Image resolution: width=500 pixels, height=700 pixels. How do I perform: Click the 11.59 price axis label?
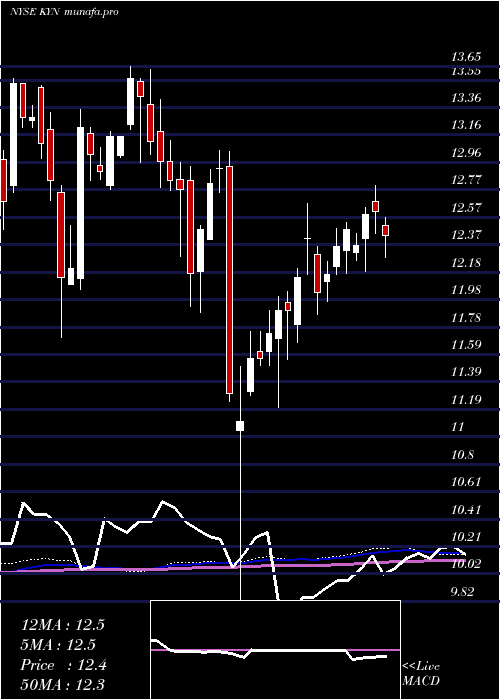(x=466, y=345)
